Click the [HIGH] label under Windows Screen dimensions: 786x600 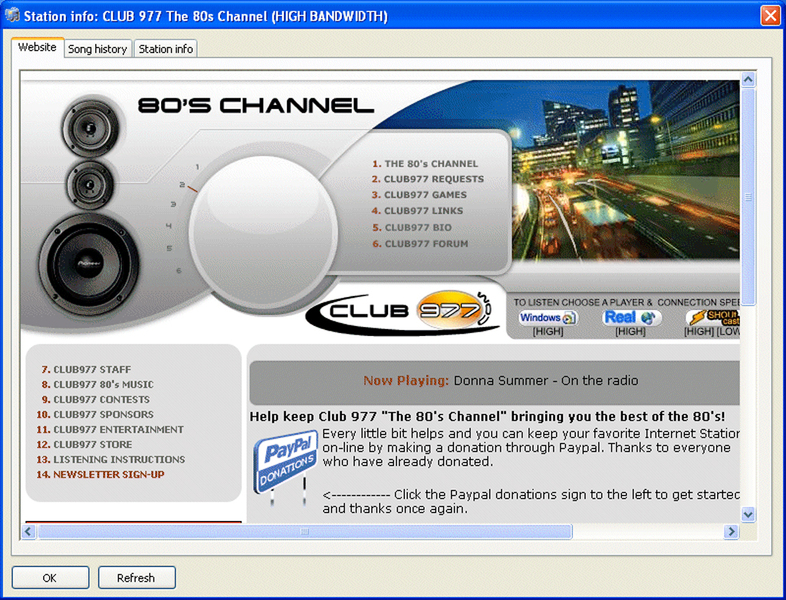click(x=548, y=332)
